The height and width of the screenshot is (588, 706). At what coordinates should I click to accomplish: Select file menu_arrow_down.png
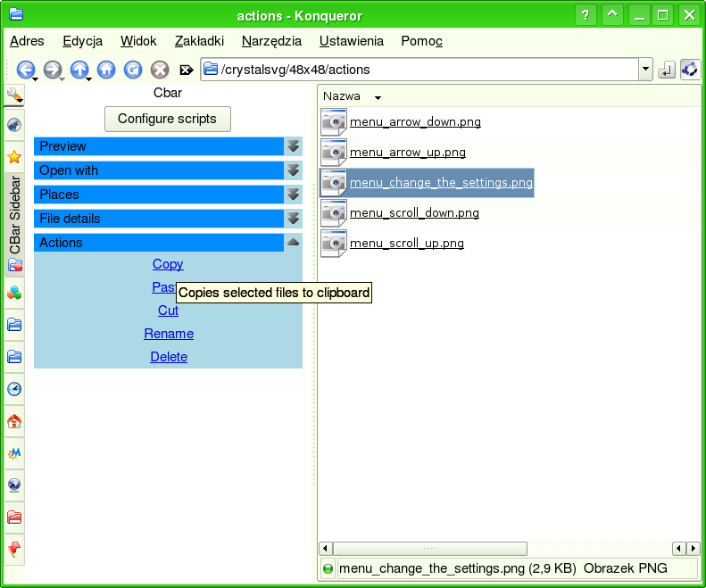coord(415,122)
